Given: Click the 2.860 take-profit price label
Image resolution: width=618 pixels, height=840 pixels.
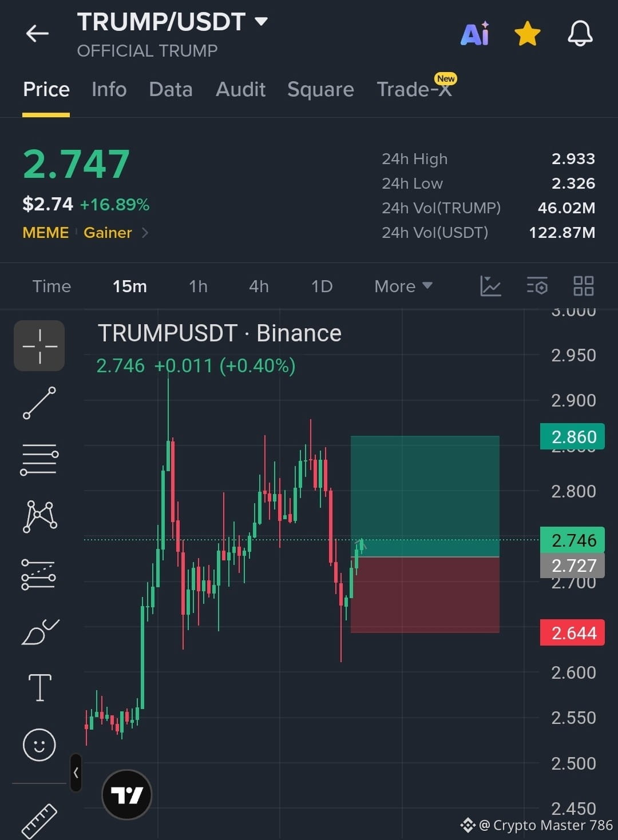Looking at the screenshot, I should tap(572, 437).
